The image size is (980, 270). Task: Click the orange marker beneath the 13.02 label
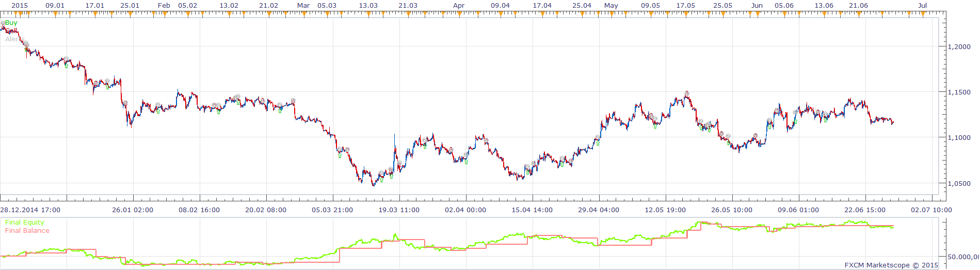229,14
